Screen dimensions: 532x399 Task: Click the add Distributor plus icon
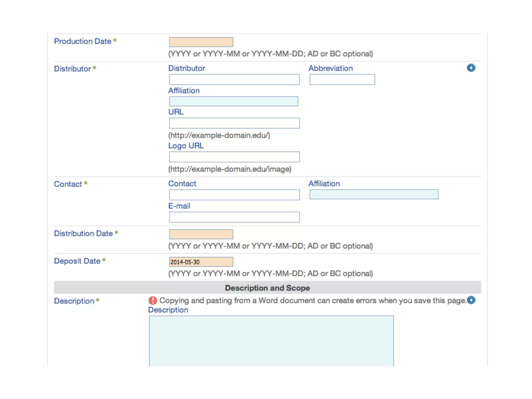point(471,68)
